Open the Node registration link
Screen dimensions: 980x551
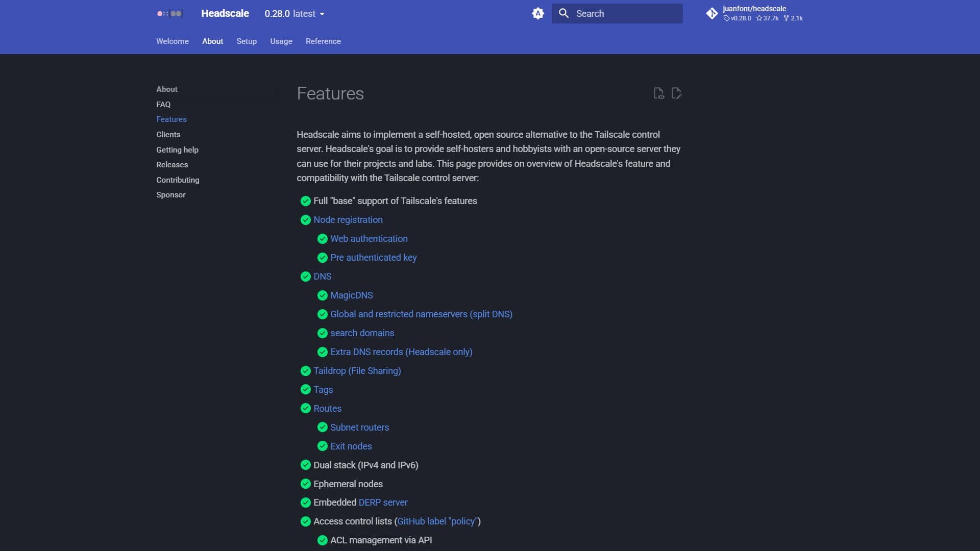[x=348, y=220]
